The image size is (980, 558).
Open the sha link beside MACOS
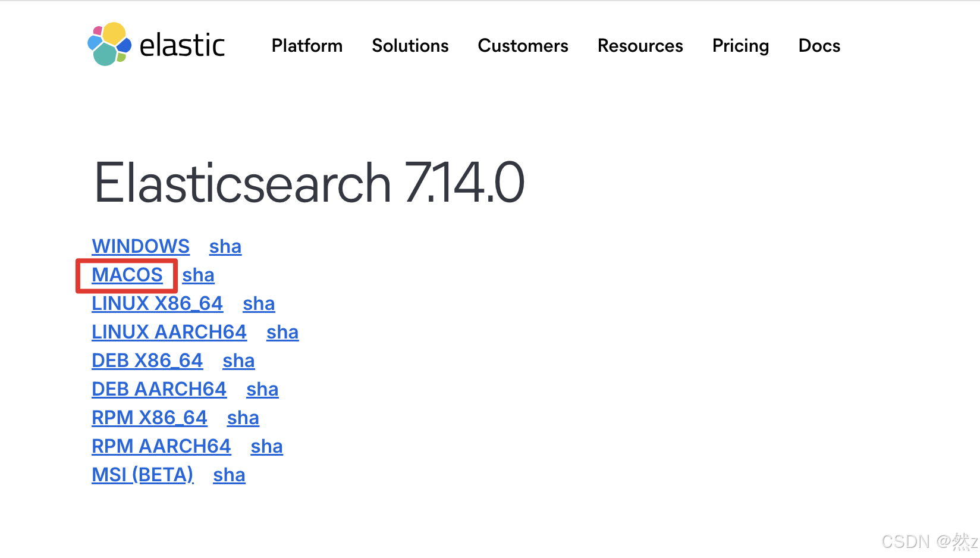[x=199, y=275]
